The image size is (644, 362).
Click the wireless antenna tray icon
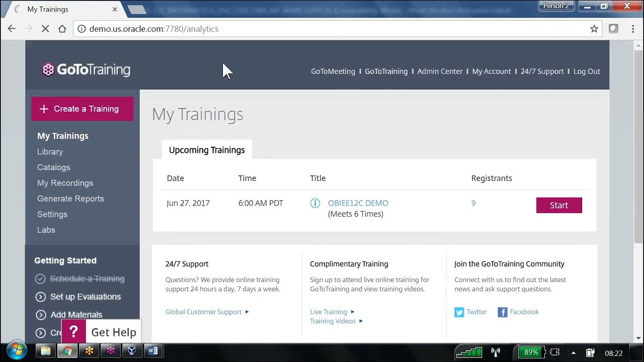[496, 352]
